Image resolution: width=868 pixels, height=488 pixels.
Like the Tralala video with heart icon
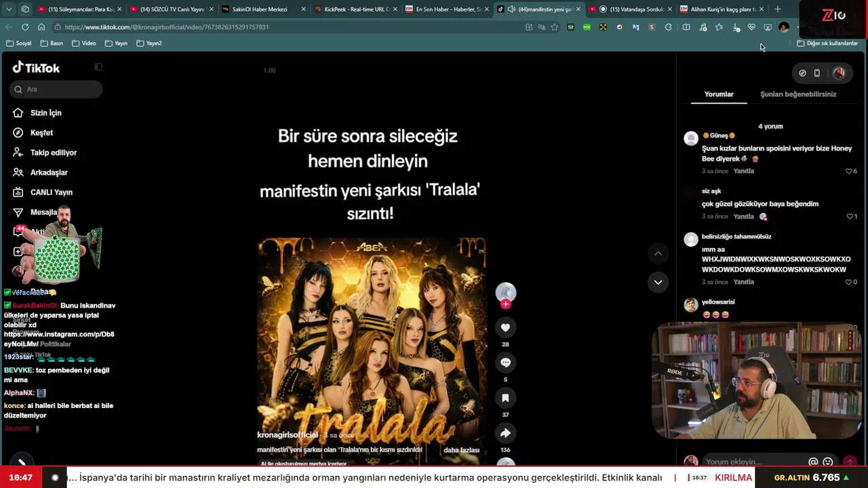click(505, 328)
